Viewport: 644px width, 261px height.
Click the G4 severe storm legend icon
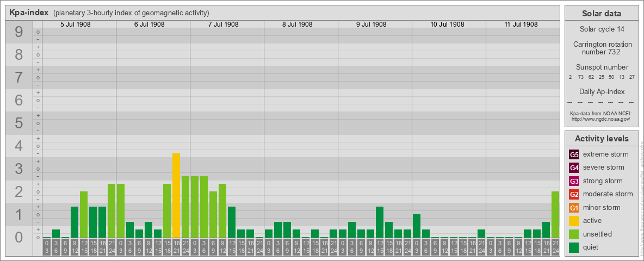574,168
